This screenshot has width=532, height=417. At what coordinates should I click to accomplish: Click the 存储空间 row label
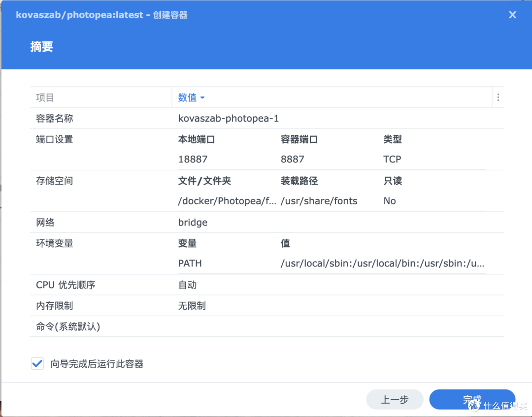pos(55,181)
